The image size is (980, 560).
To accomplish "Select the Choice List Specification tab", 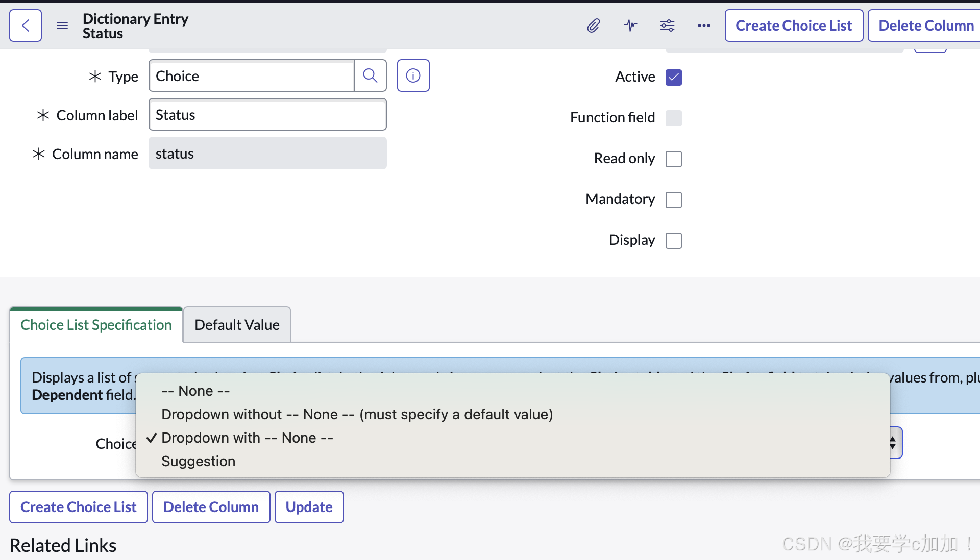I will pyautogui.click(x=96, y=325).
